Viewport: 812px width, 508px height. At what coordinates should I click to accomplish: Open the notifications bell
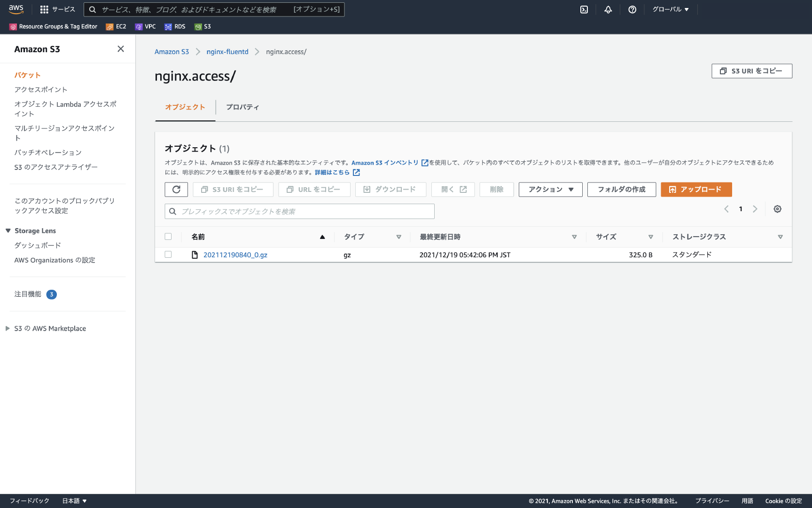pyautogui.click(x=608, y=9)
